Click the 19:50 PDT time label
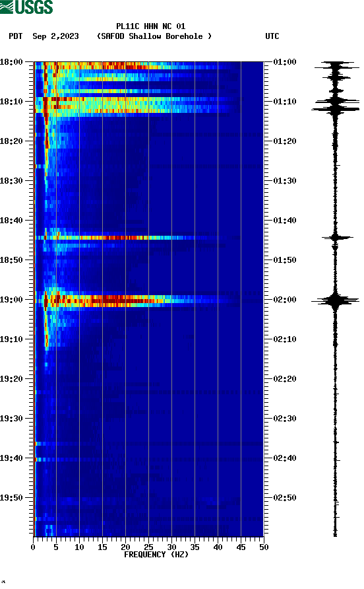Screen dimensions: 364x589 pyautogui.click(x=11, y=498)
